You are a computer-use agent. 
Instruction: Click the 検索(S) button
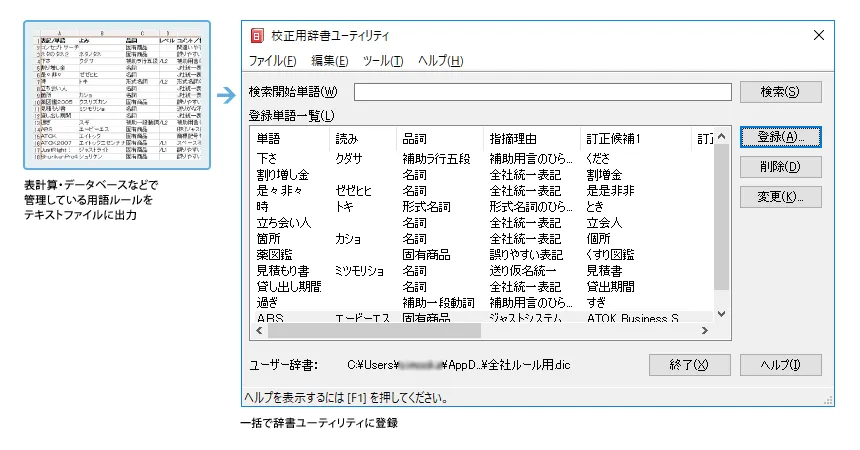(x=780, y=92)
